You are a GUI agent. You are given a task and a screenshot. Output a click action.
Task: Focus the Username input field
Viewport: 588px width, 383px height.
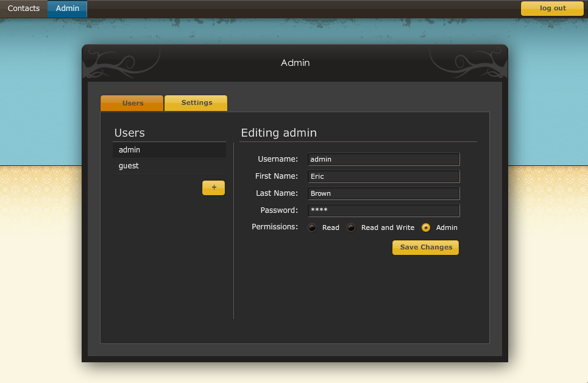click(x=383, y=159)
